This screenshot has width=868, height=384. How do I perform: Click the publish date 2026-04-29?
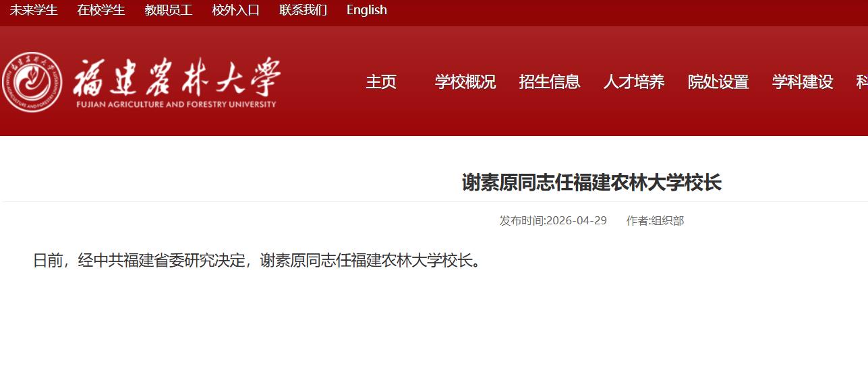coord(576,221)
